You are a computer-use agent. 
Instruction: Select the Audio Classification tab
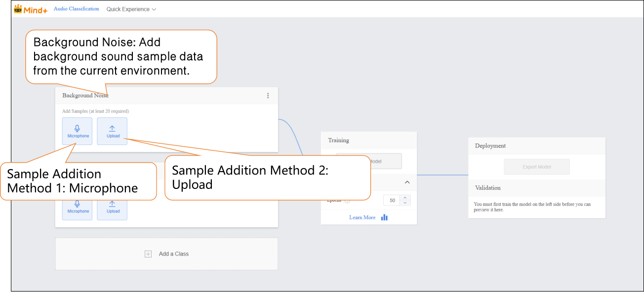76,9
